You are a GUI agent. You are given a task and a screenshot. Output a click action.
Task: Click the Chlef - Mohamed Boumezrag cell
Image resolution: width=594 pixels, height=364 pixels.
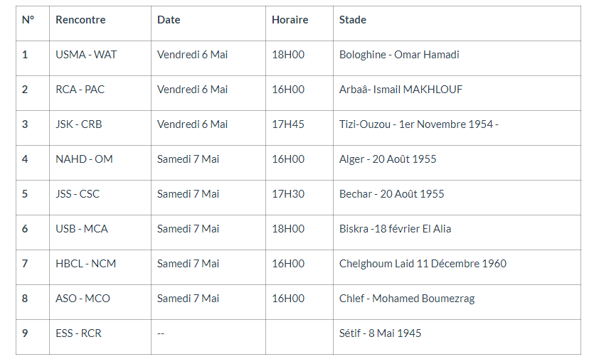pos(407,299)
